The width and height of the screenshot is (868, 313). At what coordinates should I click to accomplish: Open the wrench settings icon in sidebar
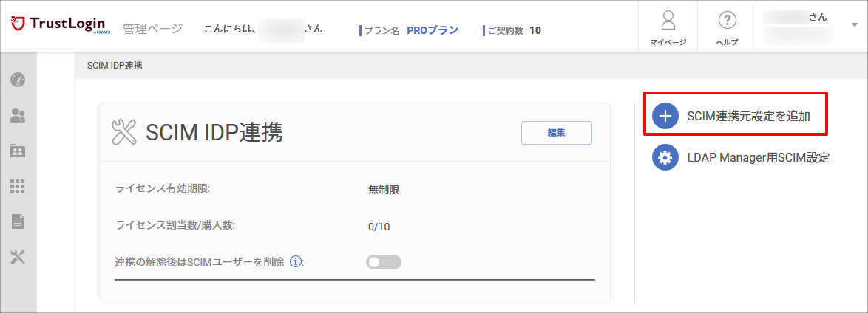(18, 257)
